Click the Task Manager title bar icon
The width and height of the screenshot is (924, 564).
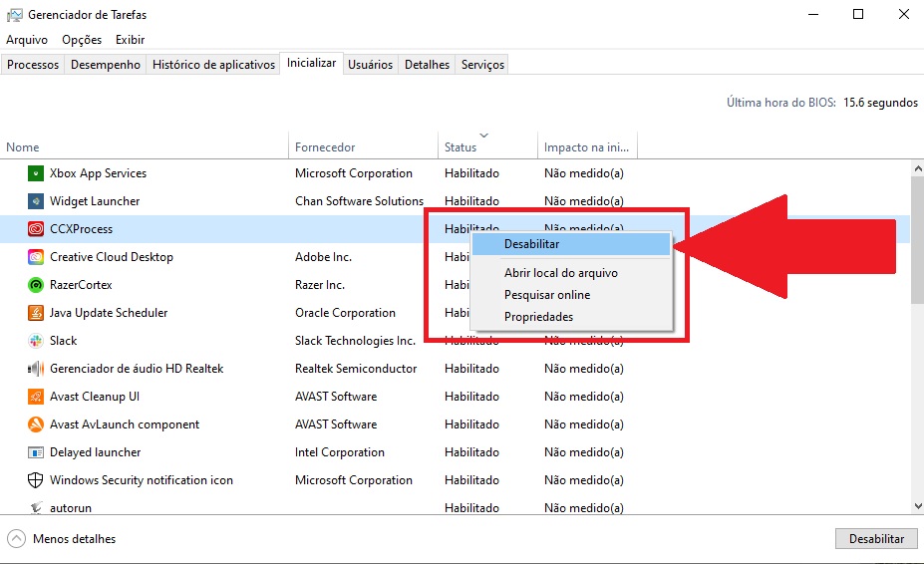point(15,15)
